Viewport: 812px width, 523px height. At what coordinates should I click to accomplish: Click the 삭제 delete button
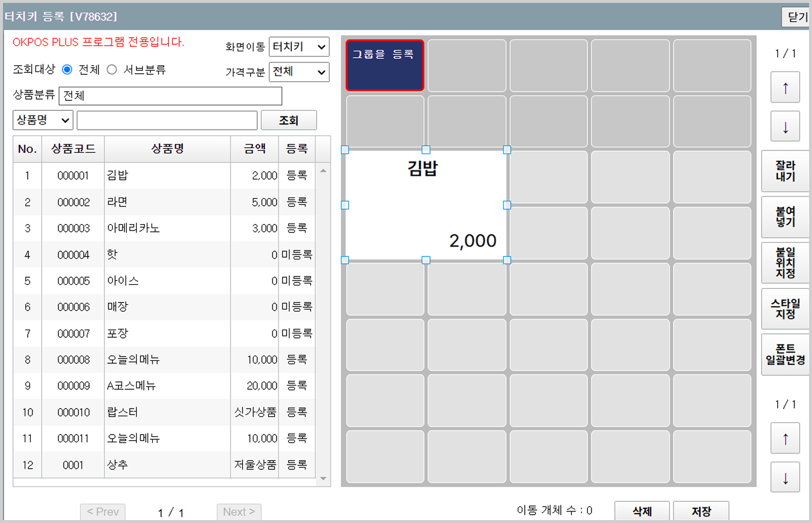tap(642, 511)
